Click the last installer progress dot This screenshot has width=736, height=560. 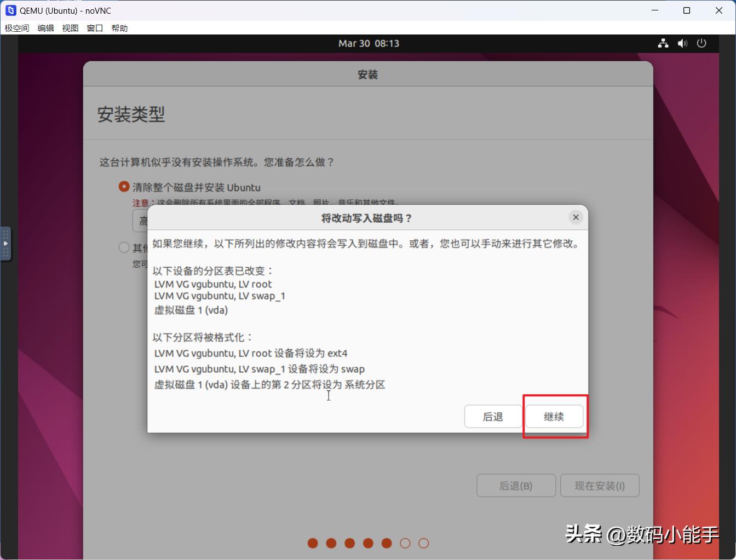coord(423,543)
